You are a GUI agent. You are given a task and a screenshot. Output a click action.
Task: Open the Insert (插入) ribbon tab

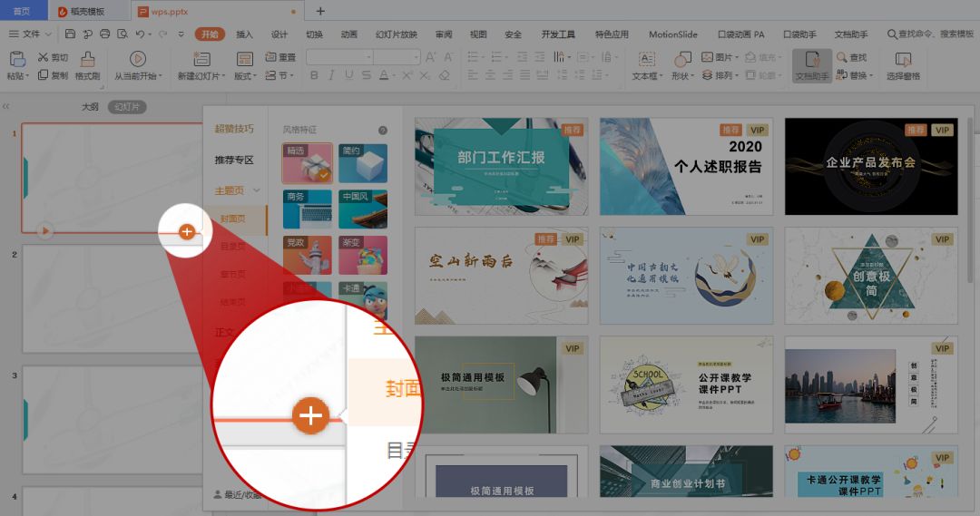[244, 34]
